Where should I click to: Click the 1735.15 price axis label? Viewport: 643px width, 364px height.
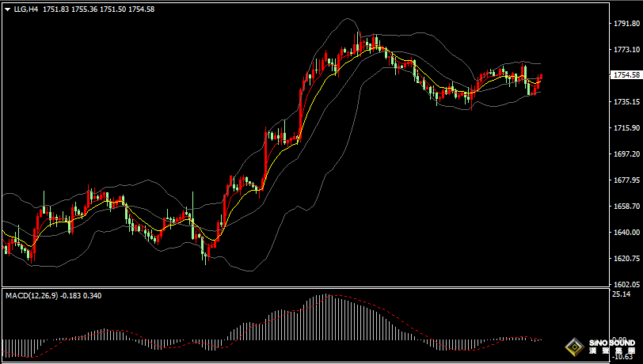[626, 102]
